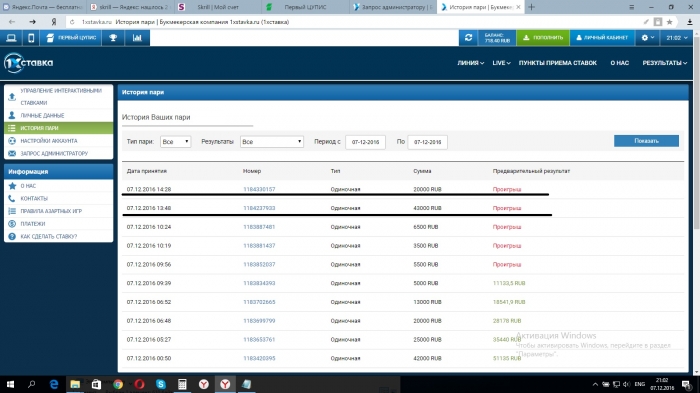
Task: Click the Как сделать ставку question icon
Action: [x=12, y=236]
